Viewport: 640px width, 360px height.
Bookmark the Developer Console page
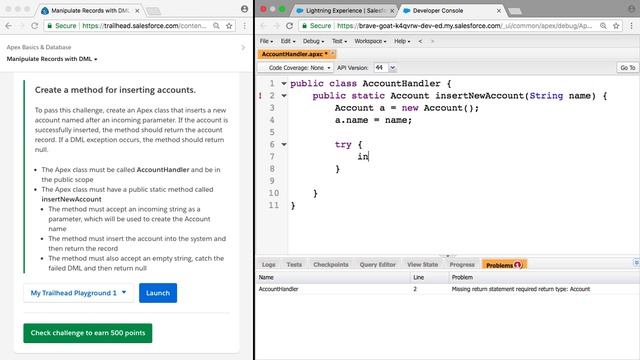coord(616,26)
